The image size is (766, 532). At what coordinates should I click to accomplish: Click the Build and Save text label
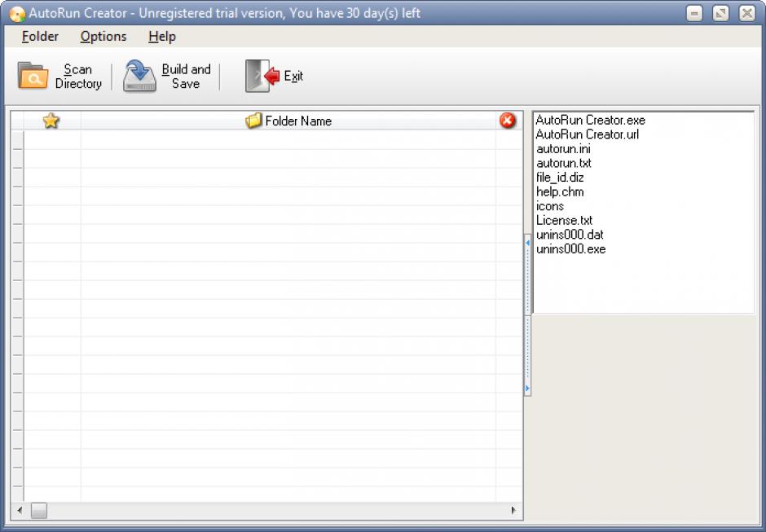[186, 77]
